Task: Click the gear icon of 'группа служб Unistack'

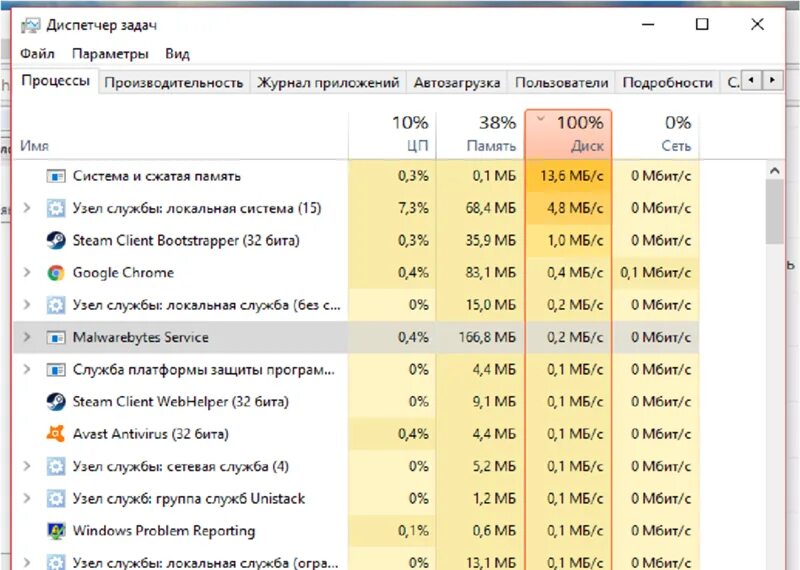Action: click(x=56, y=499)
